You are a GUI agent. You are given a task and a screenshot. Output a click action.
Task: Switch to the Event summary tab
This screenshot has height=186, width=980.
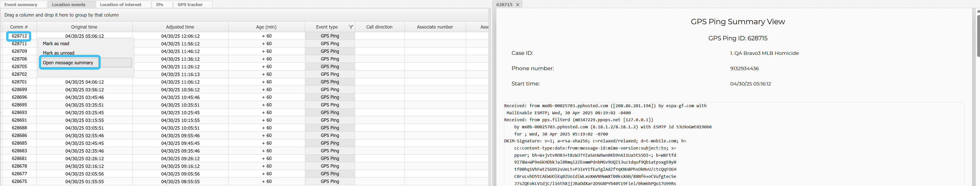click(21, 5)
